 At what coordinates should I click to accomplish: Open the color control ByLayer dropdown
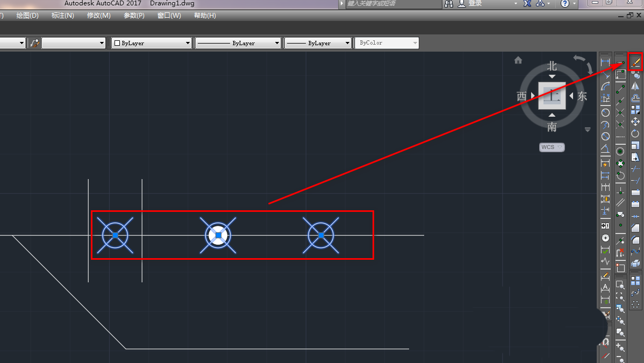(x=152, y=43)
